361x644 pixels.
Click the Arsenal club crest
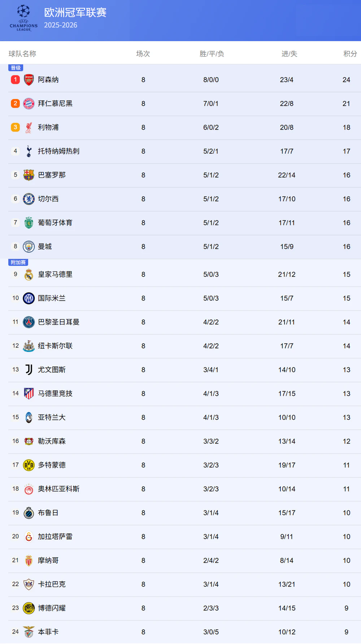[29, 80]
